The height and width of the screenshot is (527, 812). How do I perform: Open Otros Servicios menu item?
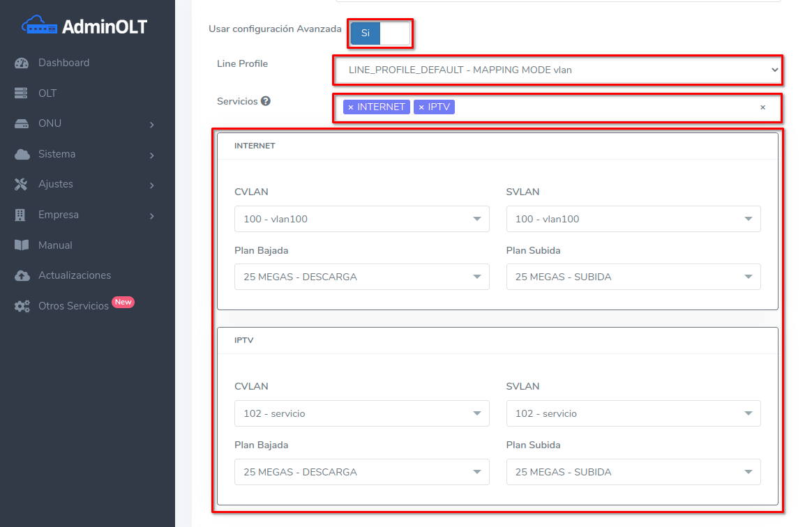(73, 306)
